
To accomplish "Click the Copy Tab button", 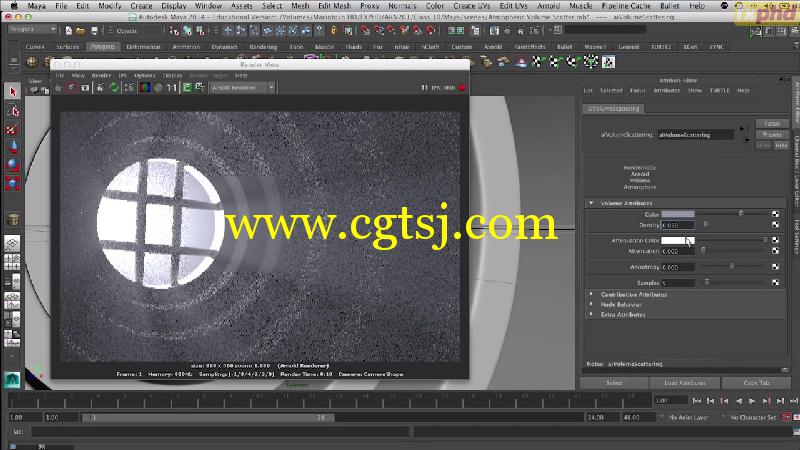I will pyautogui.click(x=756, y=383).
